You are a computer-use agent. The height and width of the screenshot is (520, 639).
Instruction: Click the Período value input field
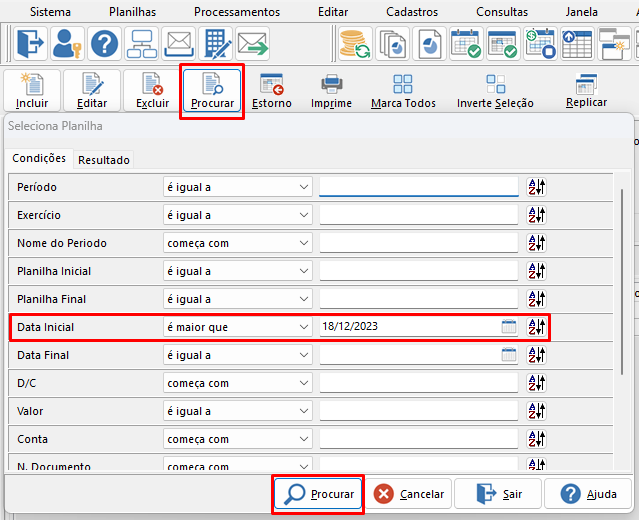[419, 187]
